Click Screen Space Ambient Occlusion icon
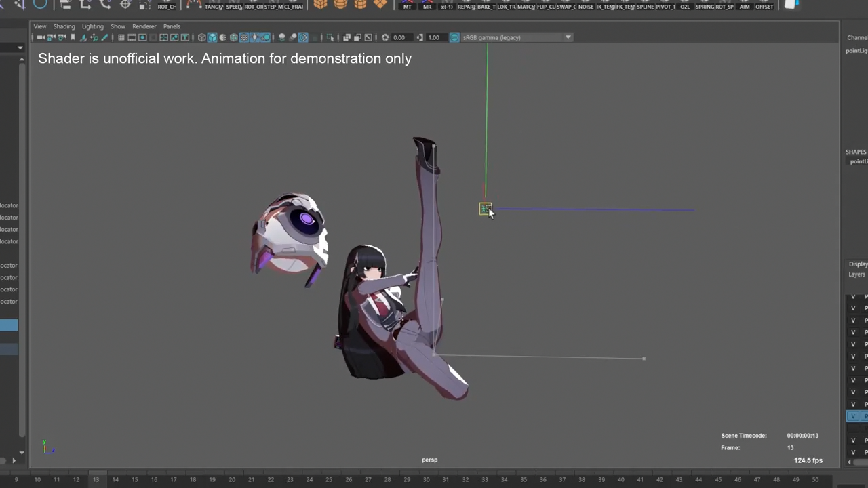The height and width of the screenshot is (488, 868). [x=282, y=37]
